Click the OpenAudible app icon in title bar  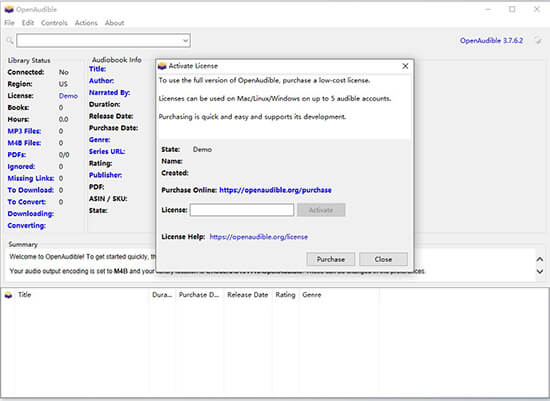[9, 9]
